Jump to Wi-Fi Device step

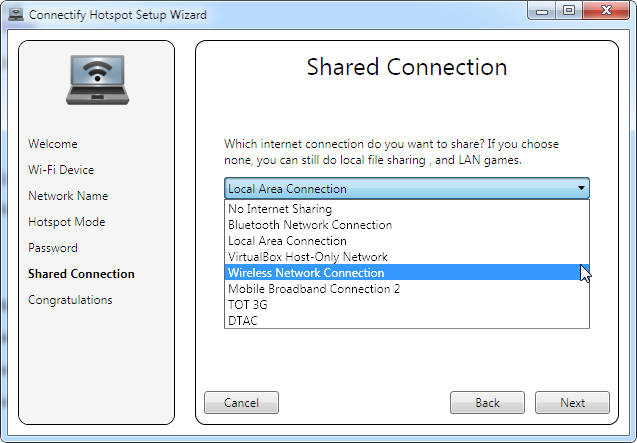point(61,170)
